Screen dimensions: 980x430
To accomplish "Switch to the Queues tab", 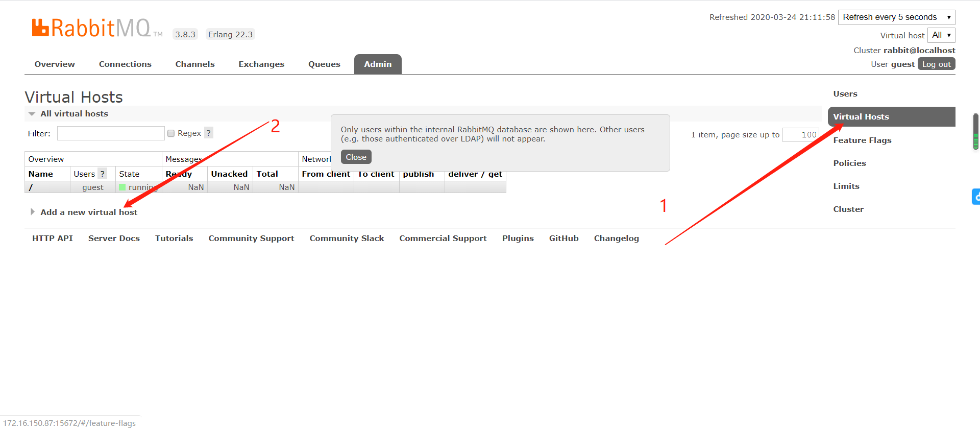I will [x=324, y=64].
